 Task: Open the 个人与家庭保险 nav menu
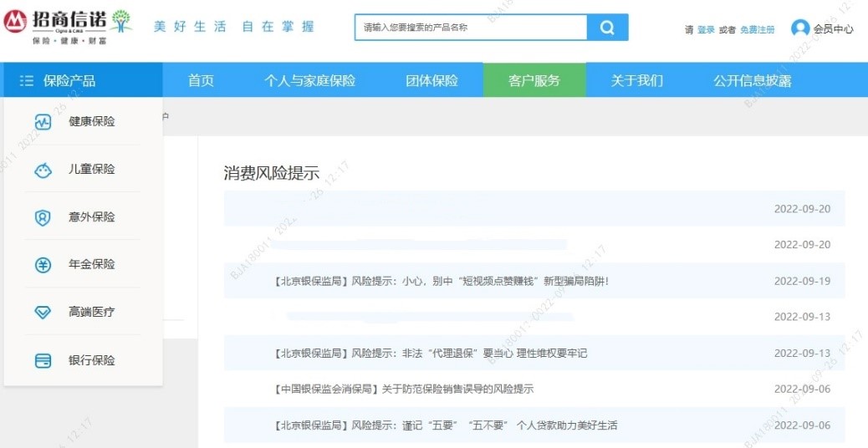(309, 81)
